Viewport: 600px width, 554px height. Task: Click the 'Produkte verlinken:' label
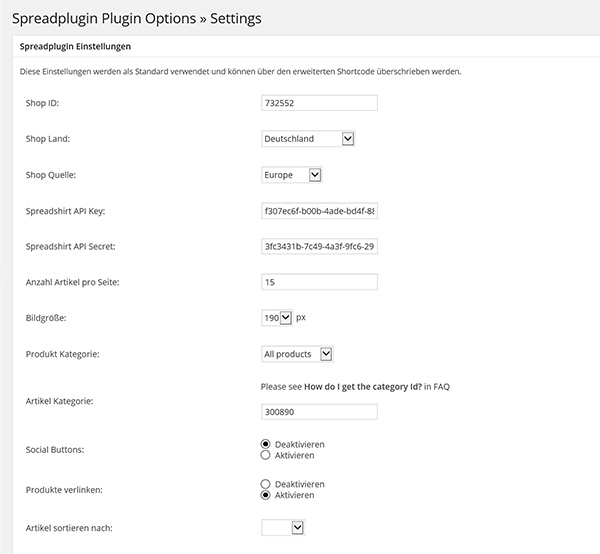[64, 490]
